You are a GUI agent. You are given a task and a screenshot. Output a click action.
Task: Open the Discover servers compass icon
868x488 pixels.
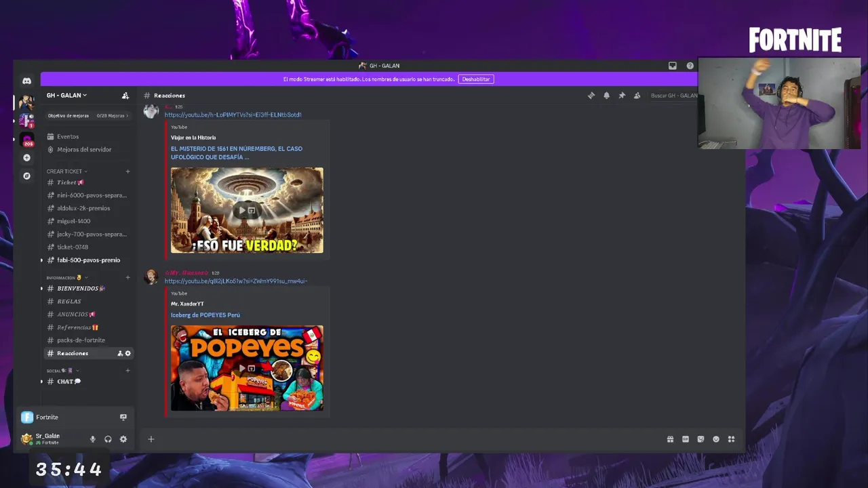(26, 176)
